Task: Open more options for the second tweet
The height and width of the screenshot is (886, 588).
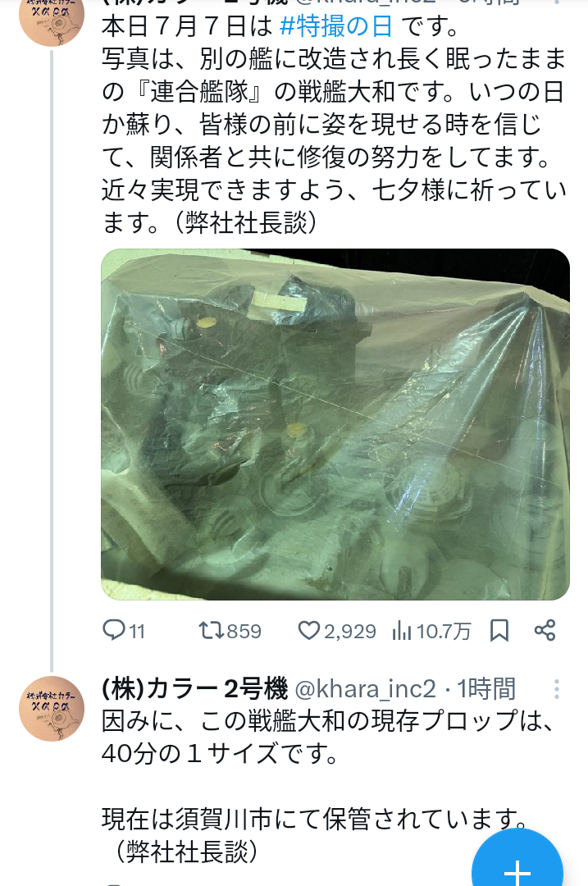Action: click(x=557, y=689)
